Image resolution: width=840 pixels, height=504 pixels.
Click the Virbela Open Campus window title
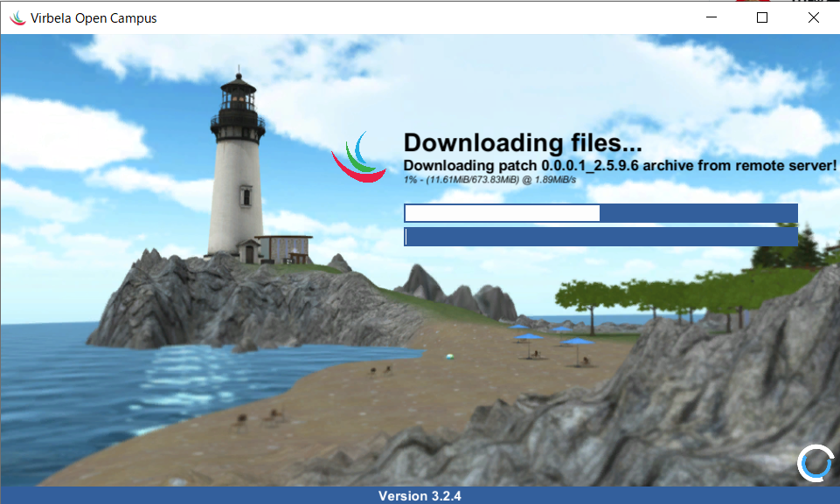pyautogui.click(x=94, y=17)
